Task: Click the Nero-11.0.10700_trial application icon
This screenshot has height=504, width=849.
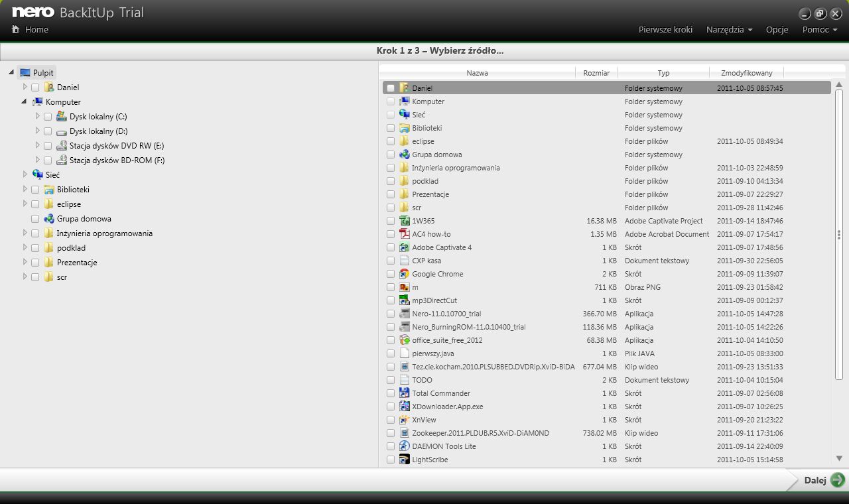Action: 405,314
